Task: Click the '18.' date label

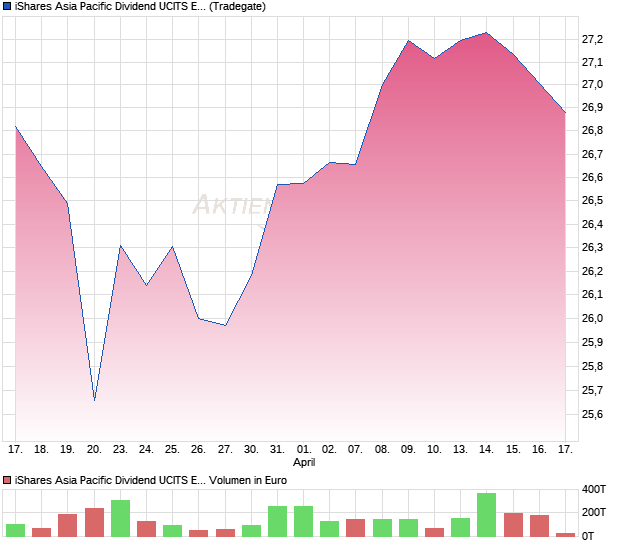Action: (x=41, y=450)
